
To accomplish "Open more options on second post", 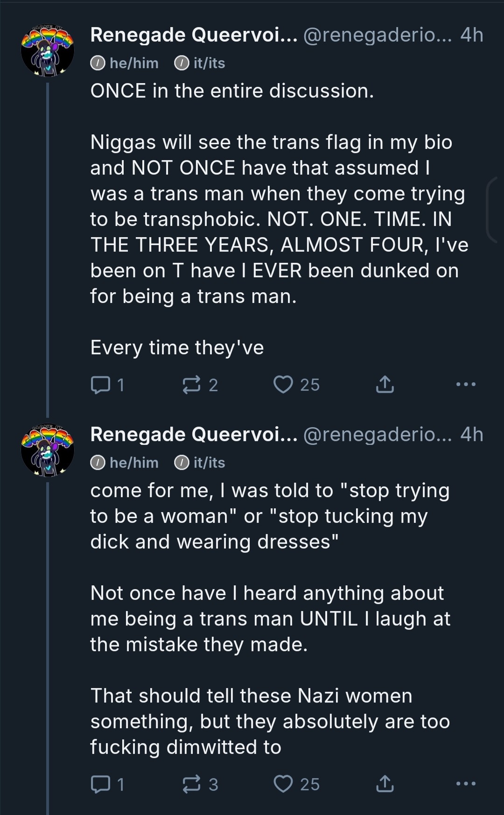I will [x=466, y=784].
